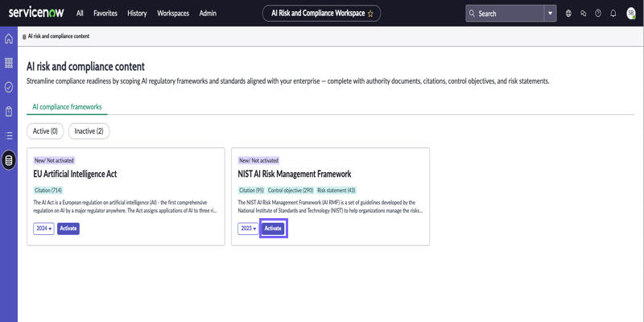The height and width of the screenshot is (322, 644).
Task: Click the AI risk and compliance content breadcrumb tab
Action: pyautogui.click(x=56, y=36)
